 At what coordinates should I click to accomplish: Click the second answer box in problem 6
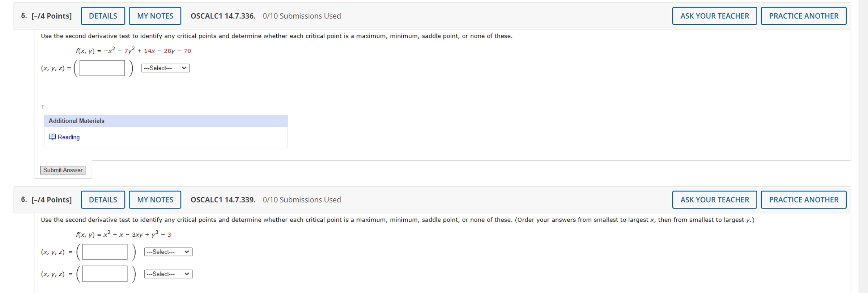tap(104, 273)
